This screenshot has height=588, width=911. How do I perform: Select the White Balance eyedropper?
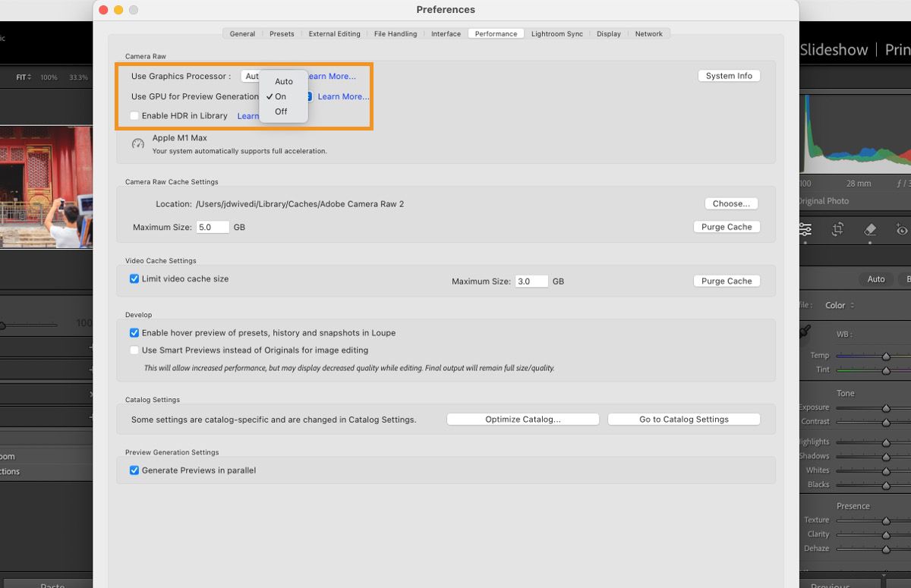806,332
